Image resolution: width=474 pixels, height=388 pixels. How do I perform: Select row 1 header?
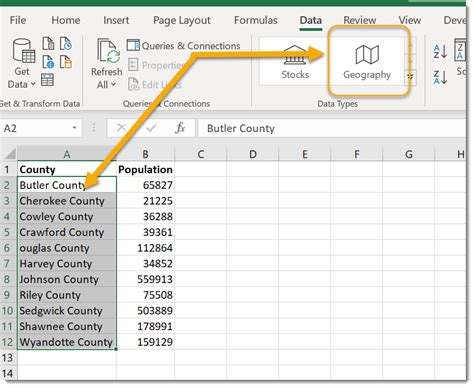coord(7,169)
